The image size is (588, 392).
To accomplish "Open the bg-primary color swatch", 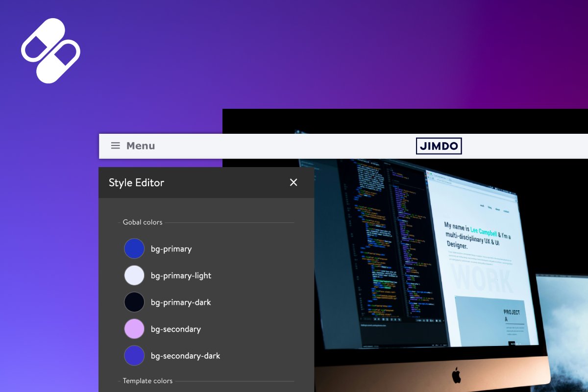I will pos(134,248).
